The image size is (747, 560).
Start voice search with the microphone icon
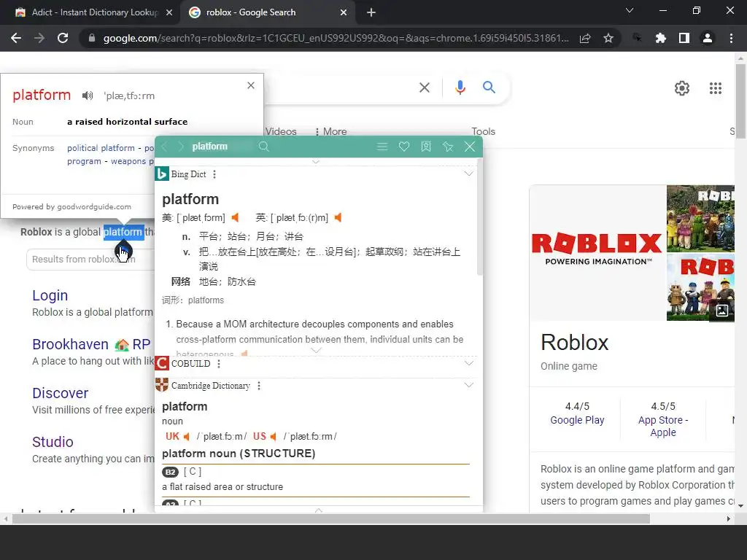[x=460, y=87]
